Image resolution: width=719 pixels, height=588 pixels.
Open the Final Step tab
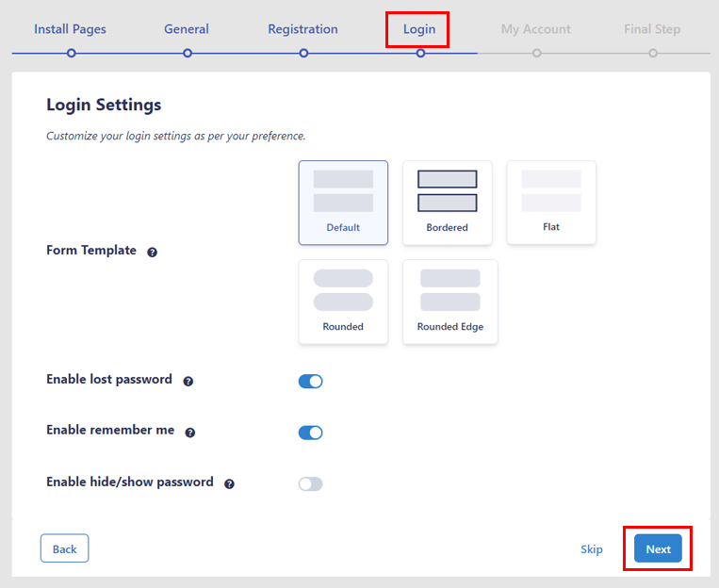point(652,29)
